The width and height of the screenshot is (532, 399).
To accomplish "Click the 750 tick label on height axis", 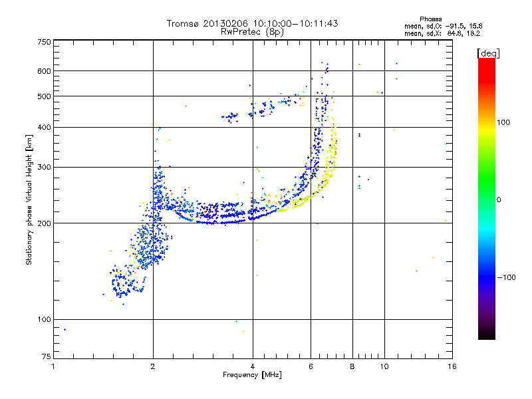I will (44, 42).
